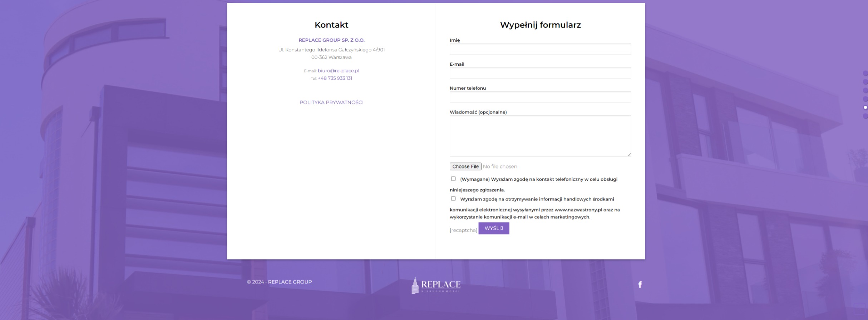Select the third section navigation dot
Viewport: 868px width, 320px height.
tap(865, 91)
